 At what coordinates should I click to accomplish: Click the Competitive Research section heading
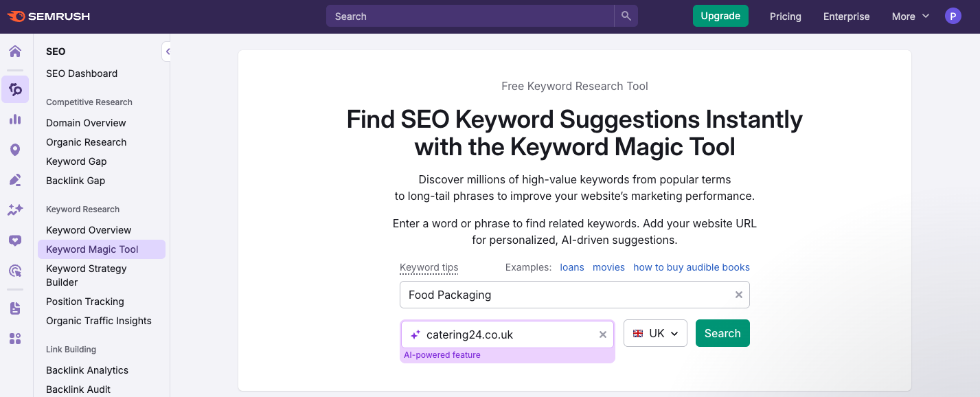click(89, 102)
